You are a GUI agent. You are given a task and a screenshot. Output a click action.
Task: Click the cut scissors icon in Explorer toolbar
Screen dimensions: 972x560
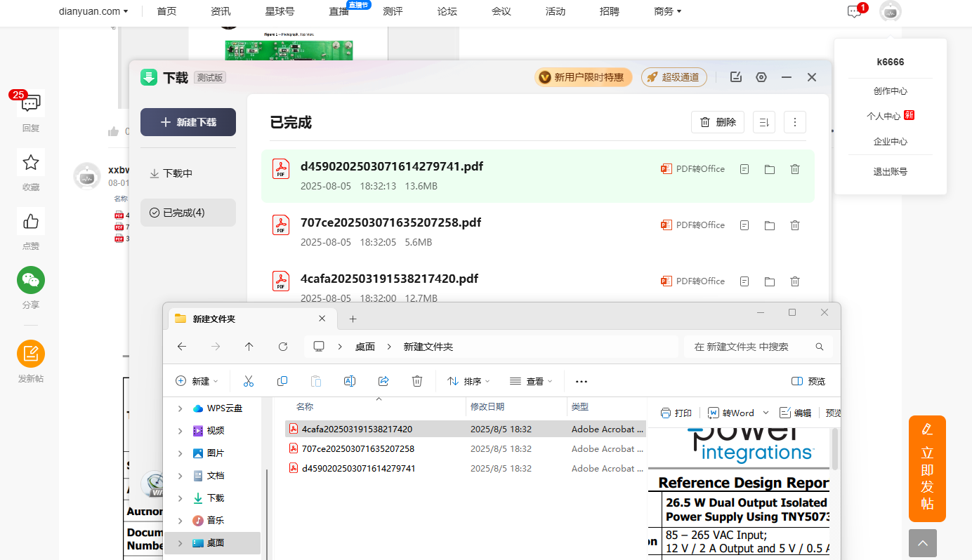click(248, 381)
